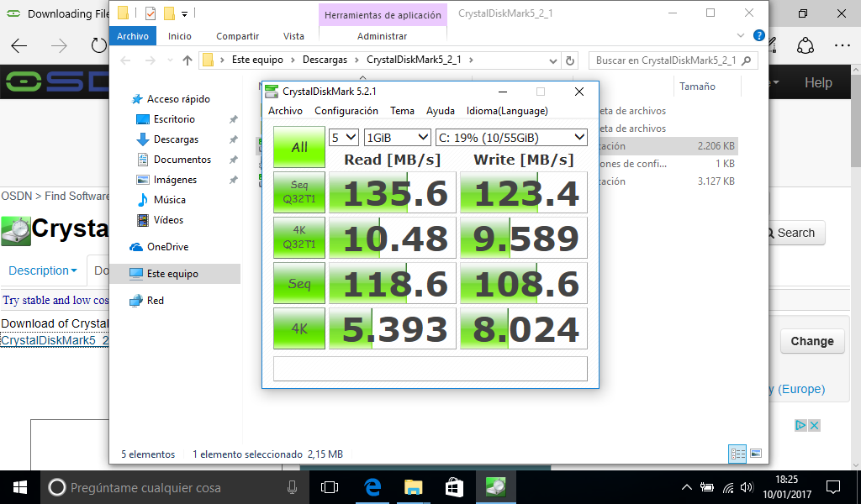Click the Change button on OSDN page
This screenshot has height=504, width=861.
tap(812, 341)
